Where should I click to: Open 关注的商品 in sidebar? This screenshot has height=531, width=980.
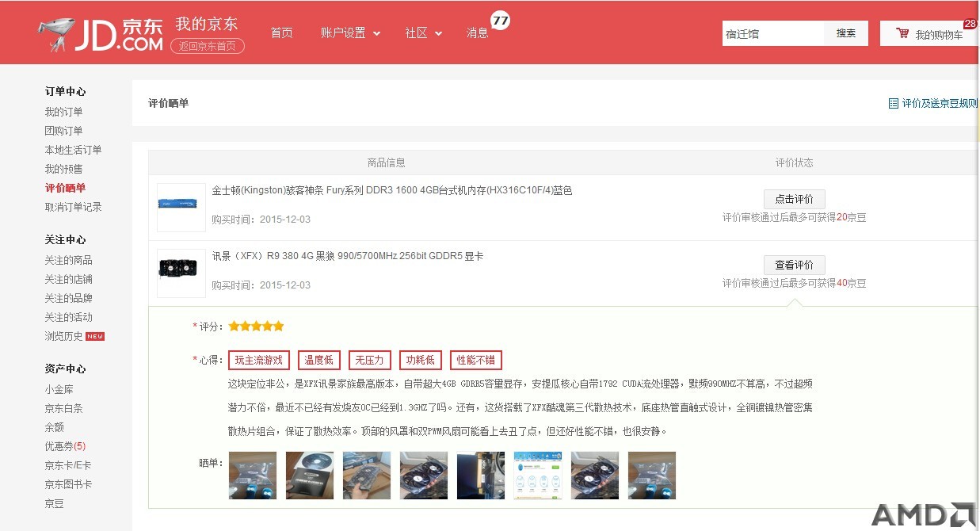(68, 260)
